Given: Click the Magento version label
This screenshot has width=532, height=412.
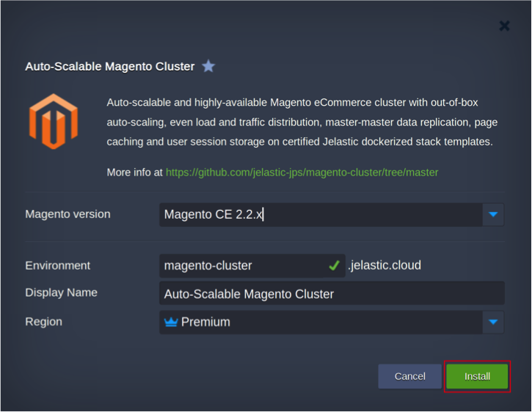Looking at the screenshot, I should click(x=68, y=214).
